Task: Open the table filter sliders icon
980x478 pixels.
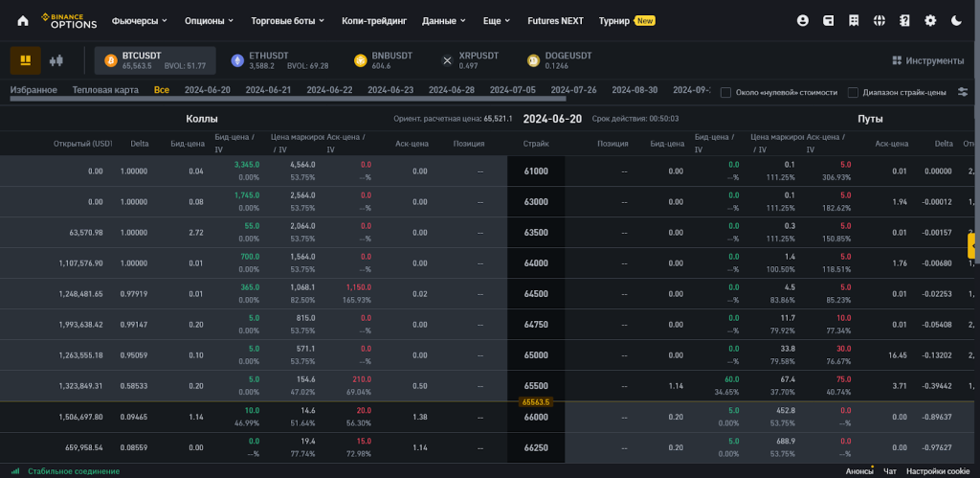Action: 963,92
